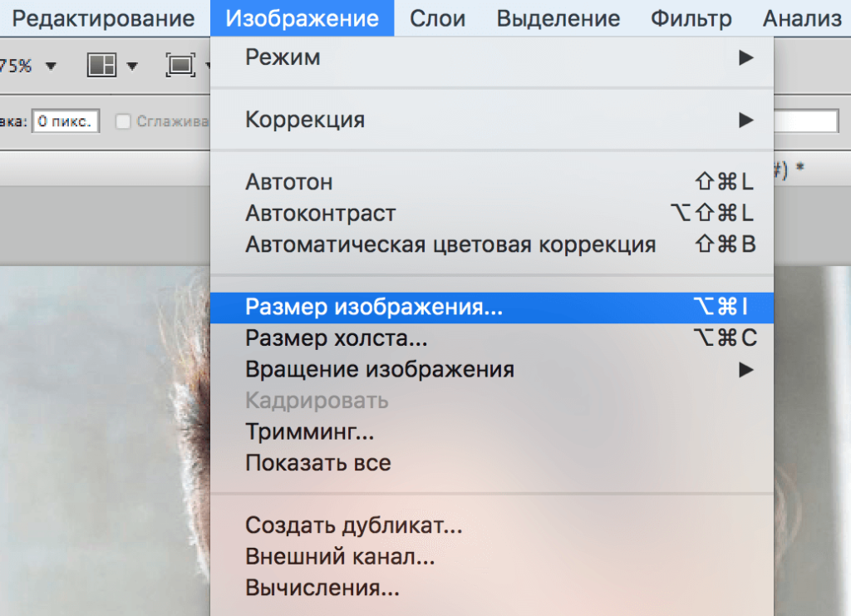Image resolution: width=851 pixels, height=616 pixels.
Task: Open the Слои menu
Action: pyautogui.click(x=436, y=18)
